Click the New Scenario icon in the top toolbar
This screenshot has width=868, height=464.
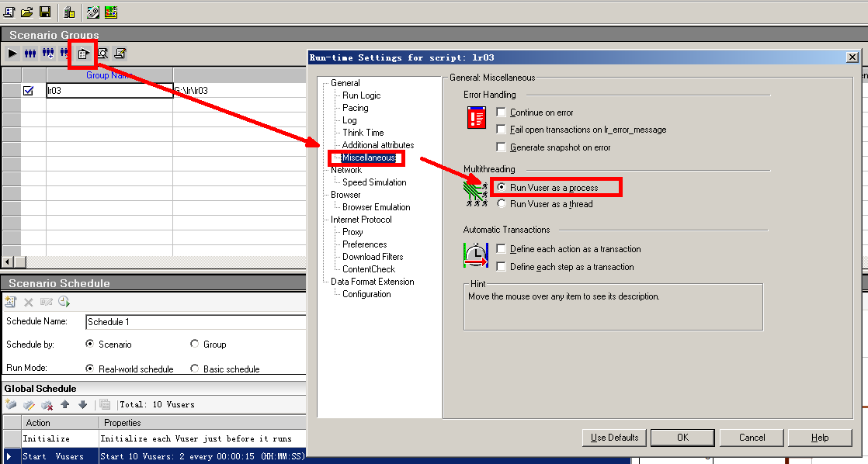[9, 12]
